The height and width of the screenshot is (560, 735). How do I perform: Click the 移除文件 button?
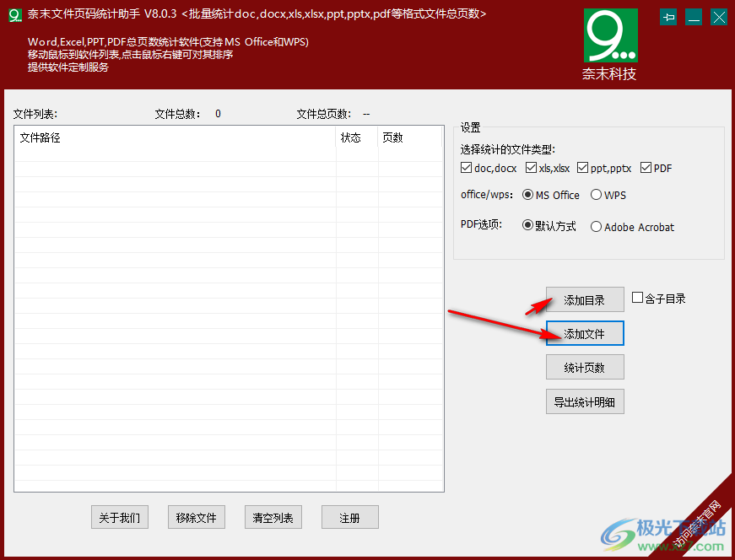[x=197, y=517]
